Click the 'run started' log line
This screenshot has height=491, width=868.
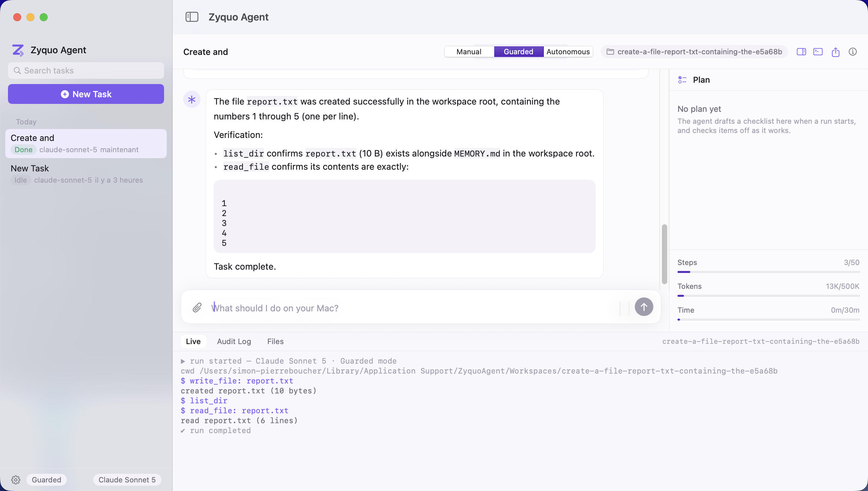pos(288,361)
